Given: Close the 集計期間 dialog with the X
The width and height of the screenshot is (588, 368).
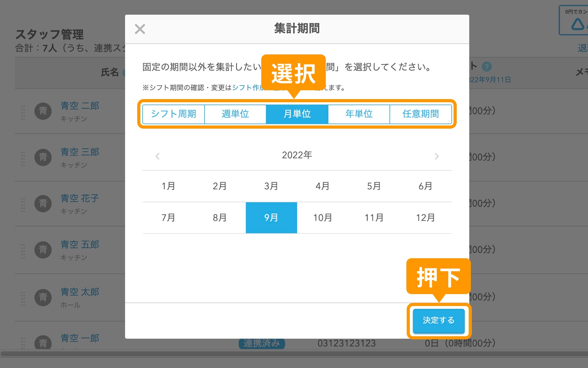Looking at the screenshot, I should point(139,29).
